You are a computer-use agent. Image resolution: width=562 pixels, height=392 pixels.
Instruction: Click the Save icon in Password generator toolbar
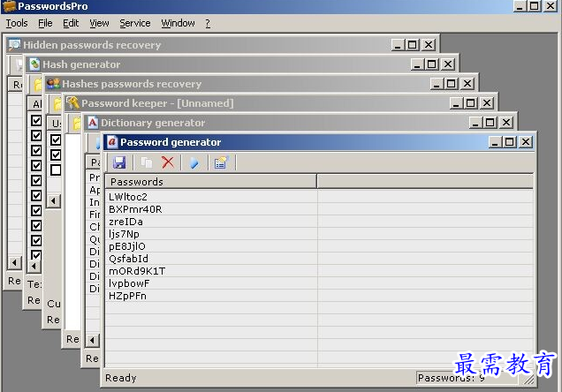point(119,162)
